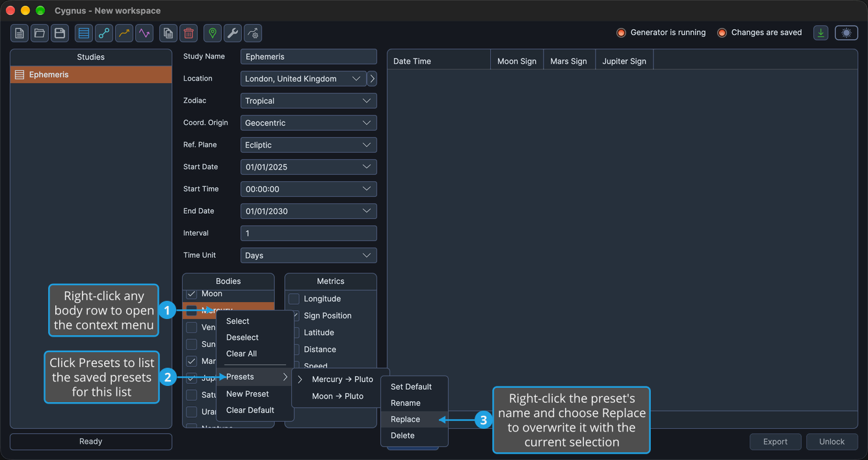The height and width of the screenshot is (460, 868).
Task: Check the Venus body checkbox
Action: pyautogui.click(x=192, y=327)
